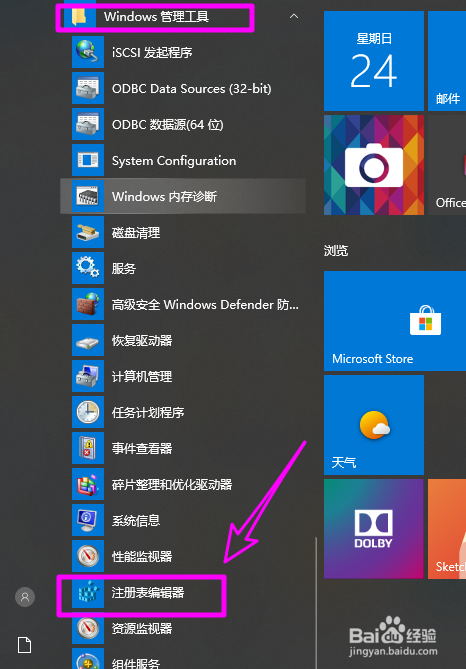Click the 浏览 group heading

click(x=336, y=251)
